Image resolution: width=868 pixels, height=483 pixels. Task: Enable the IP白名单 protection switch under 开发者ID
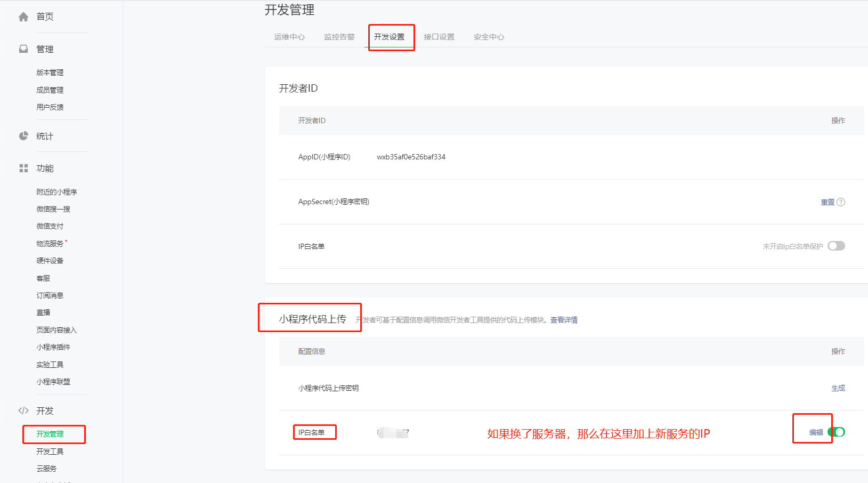(x=836, y=246)
